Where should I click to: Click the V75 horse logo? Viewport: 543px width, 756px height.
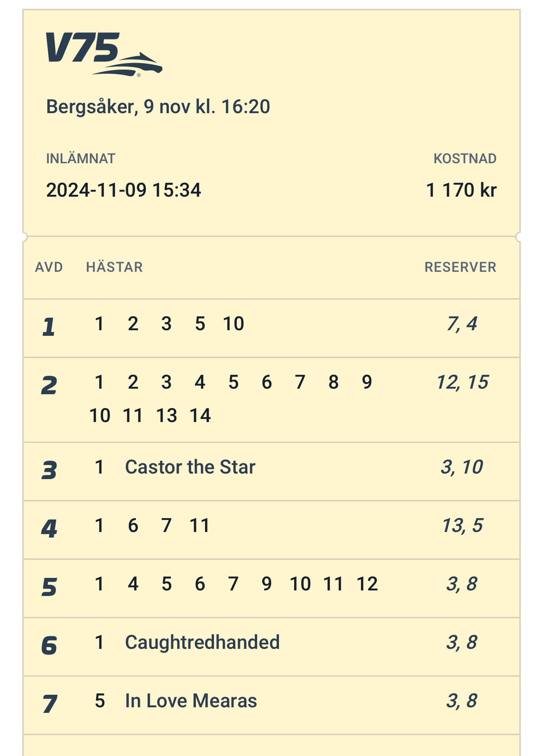103,54
